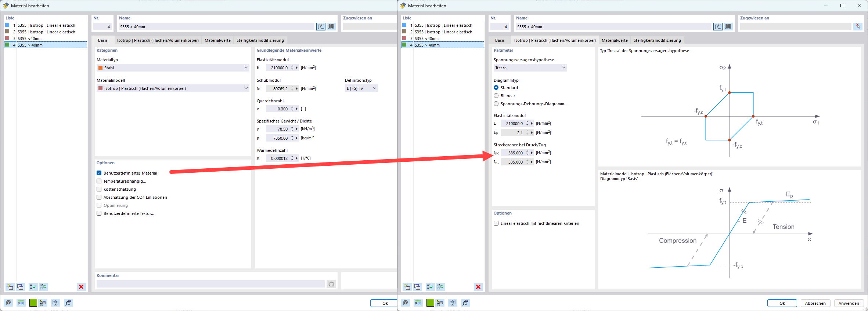Click units and decimals icon in left dialog
Screen dimensions: 868x311
pyautogui.click(x=21, y=303)
